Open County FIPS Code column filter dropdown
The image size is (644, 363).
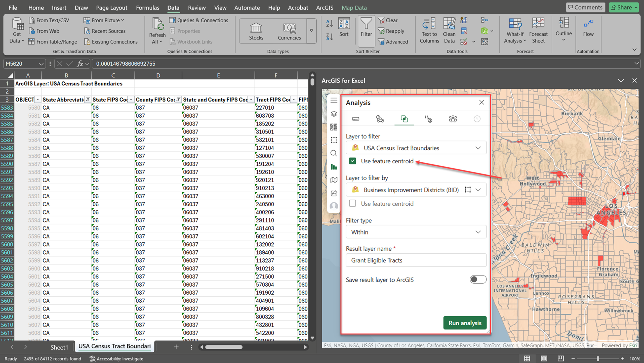178,100
